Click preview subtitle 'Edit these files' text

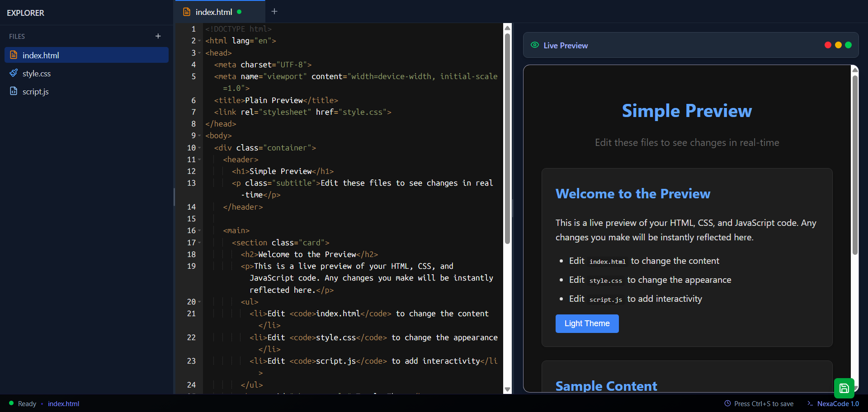pyautogui.click(x=687, y=143)
